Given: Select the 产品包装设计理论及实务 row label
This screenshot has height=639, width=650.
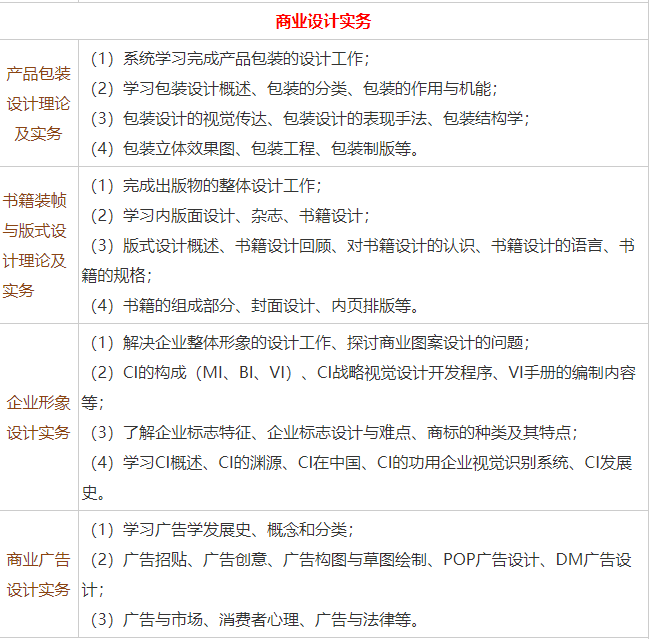Looking at the screenshot, I should (x=38, y=104).
